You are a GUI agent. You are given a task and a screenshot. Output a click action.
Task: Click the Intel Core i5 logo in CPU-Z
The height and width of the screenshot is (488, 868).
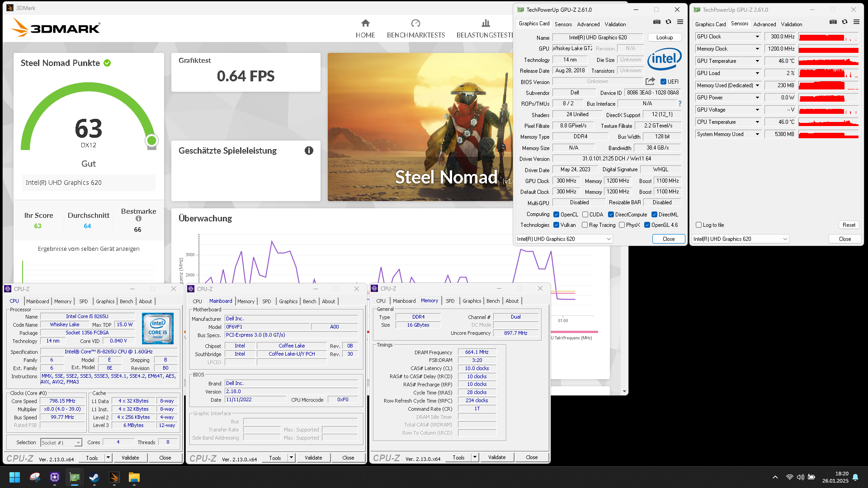click(x=157, y=328)
